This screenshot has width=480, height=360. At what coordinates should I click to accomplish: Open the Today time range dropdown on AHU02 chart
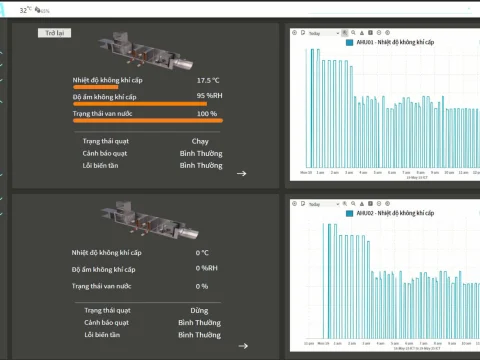tap(323, 204)
